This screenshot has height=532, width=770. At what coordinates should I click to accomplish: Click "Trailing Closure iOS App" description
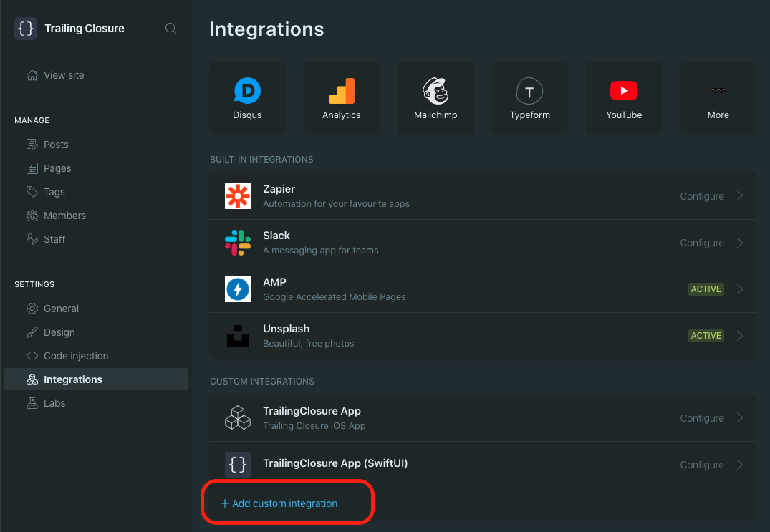pos(314,425)
